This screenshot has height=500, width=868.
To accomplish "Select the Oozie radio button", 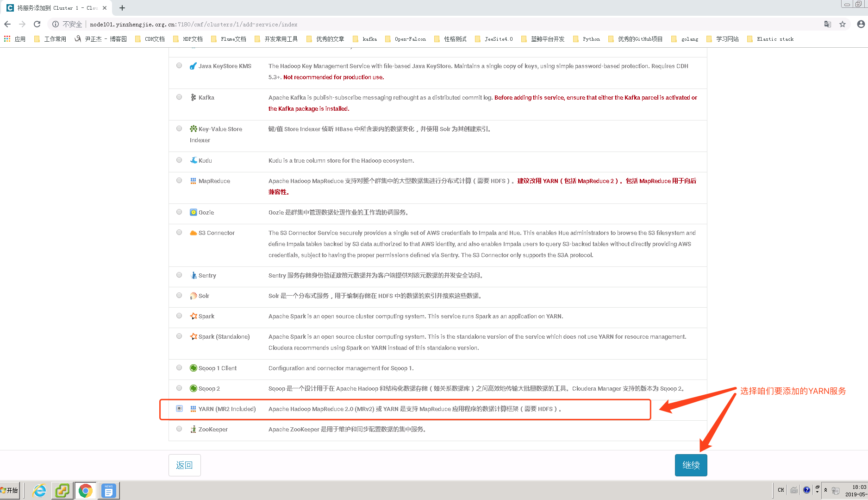I will coord(179,212).
